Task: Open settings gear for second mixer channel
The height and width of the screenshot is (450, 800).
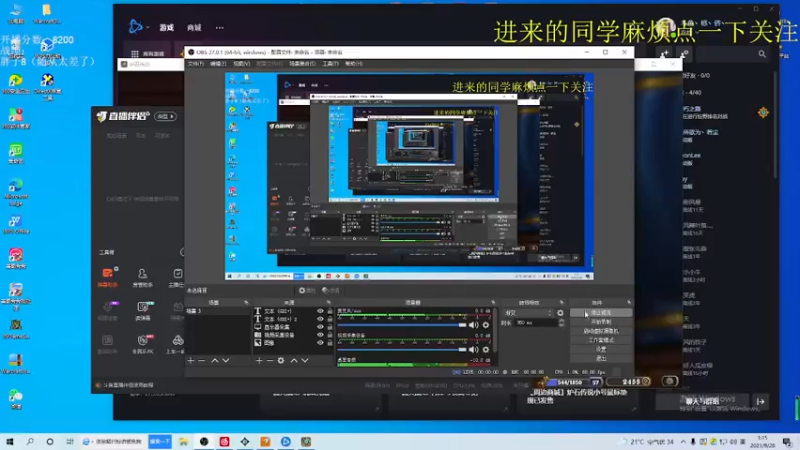Action: [486, 349]
